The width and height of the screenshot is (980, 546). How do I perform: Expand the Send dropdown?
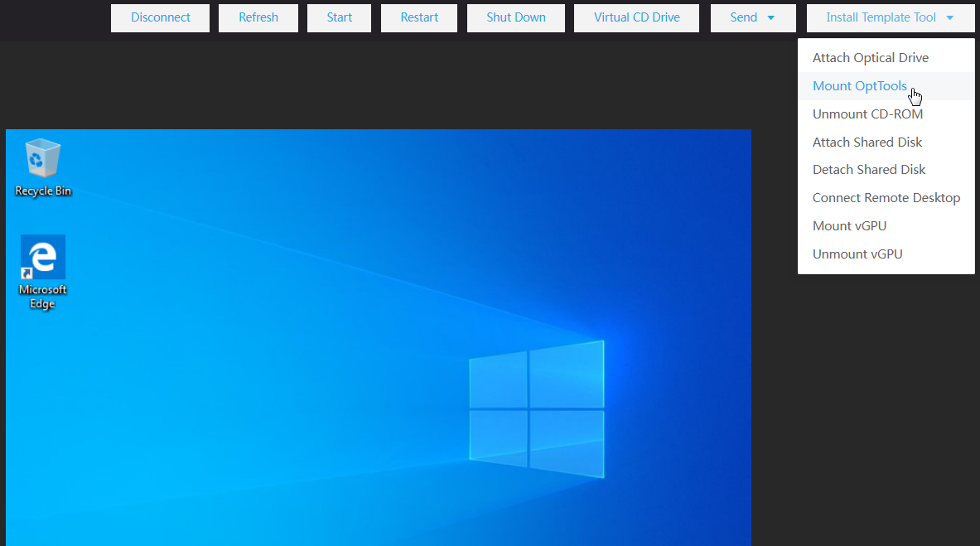tap(753, 17)
